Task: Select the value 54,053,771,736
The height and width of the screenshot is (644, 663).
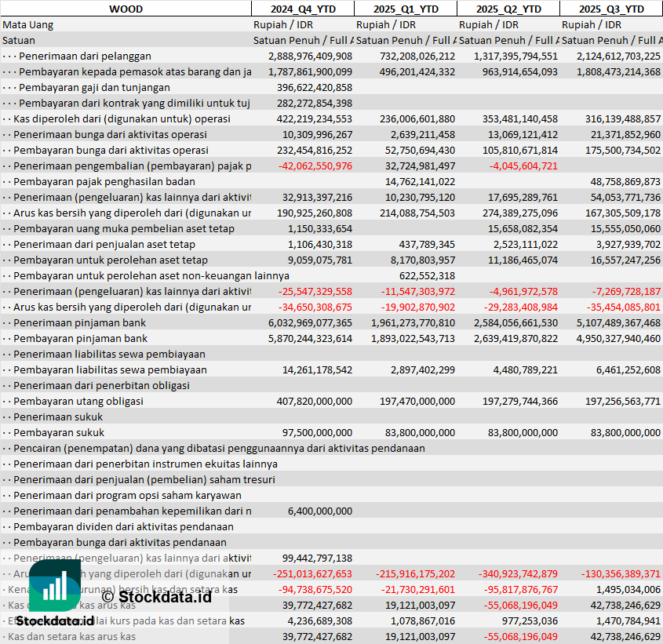Action: pos(625,197)
